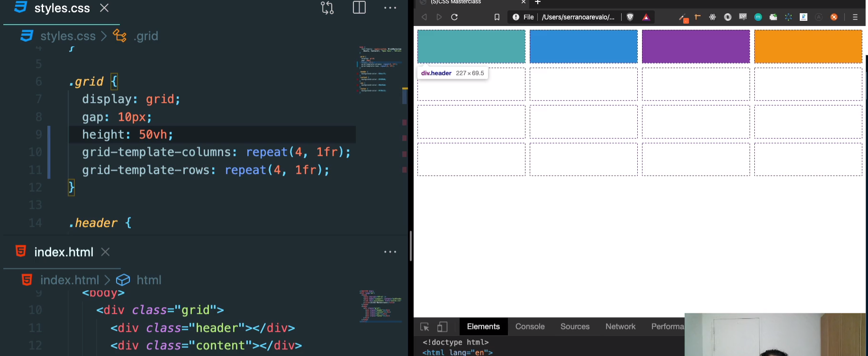Click the 'height: 50vh;' code line
Screen dimensions: 868x356
[x=127, y=134]
